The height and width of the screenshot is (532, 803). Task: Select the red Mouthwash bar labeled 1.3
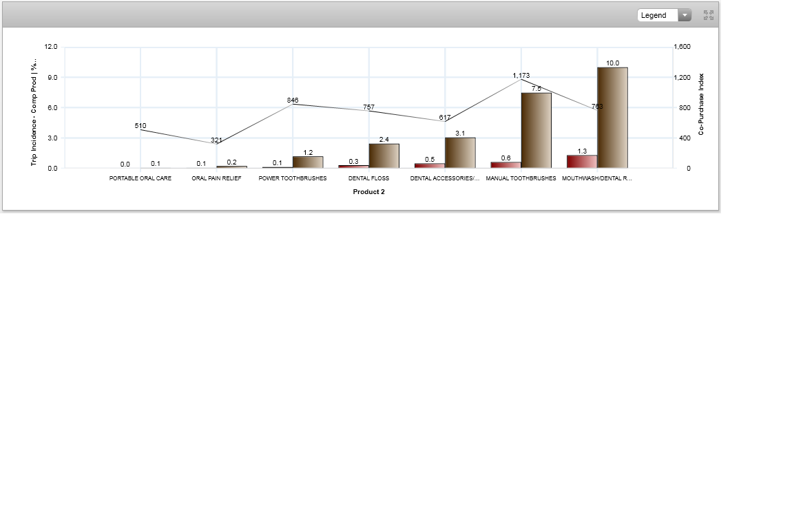pos(582,161)
